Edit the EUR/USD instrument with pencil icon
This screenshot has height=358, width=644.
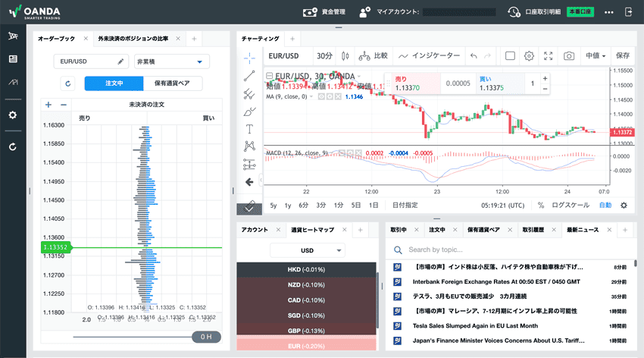[x=120, y=61]
